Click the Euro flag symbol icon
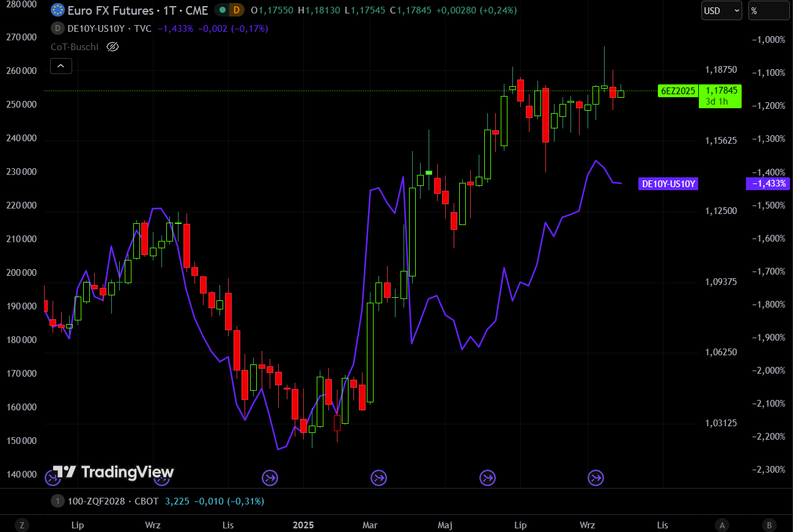 [57, 10]
